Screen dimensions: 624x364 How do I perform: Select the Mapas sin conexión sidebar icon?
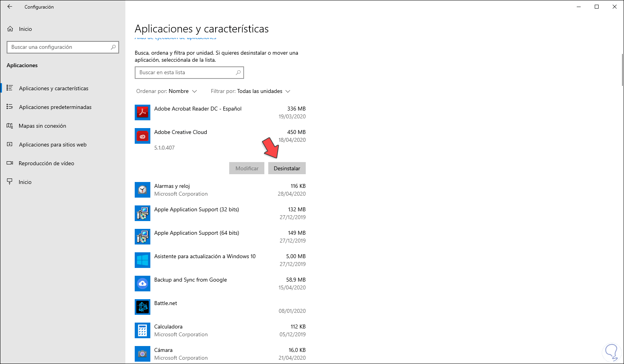[10, 126]
